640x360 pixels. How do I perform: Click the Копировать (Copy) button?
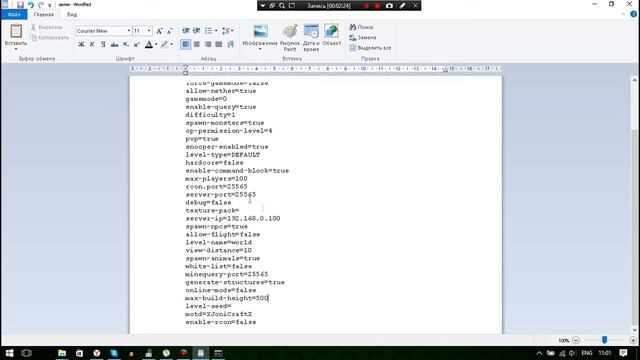click(x=49, y=38)
